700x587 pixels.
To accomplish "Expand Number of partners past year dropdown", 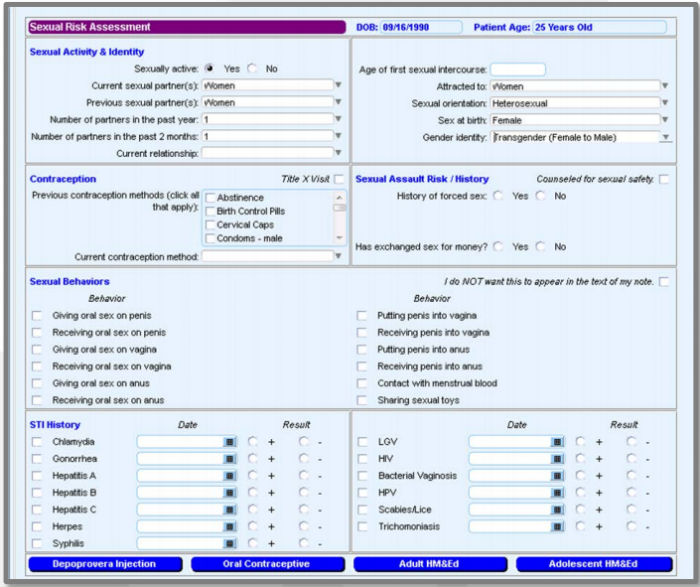I will 338,119.
